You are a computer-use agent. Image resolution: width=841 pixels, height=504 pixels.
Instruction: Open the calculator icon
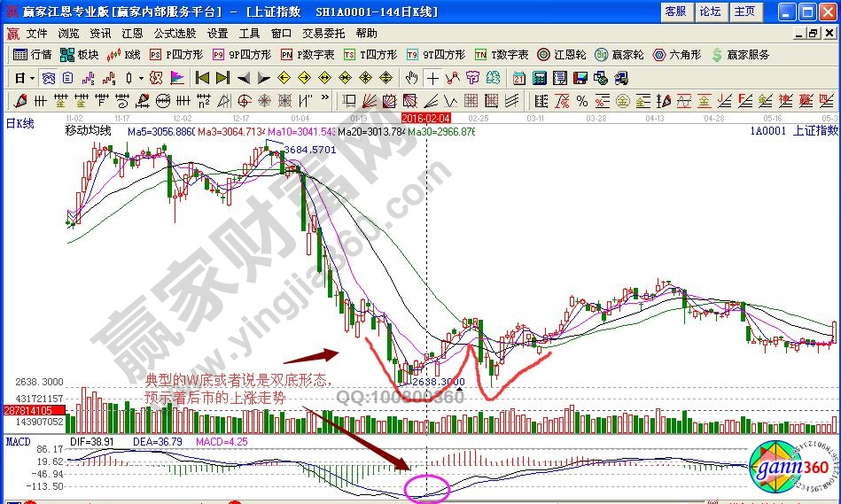click(x=539, y=78)
